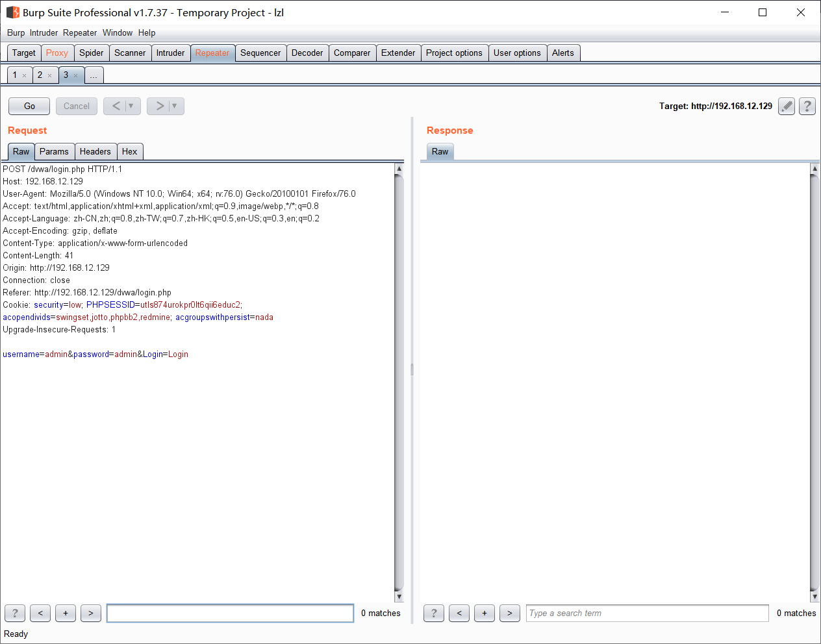Switch to the Sequencer tab
The width and height of the screenshot is (821, 644).
tap(260, 53)
